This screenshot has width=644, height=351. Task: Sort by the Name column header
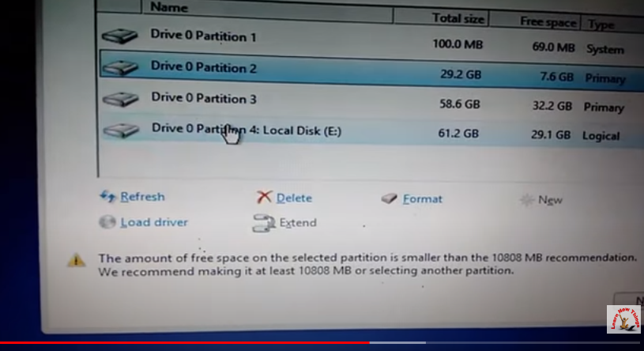(267, 10)
